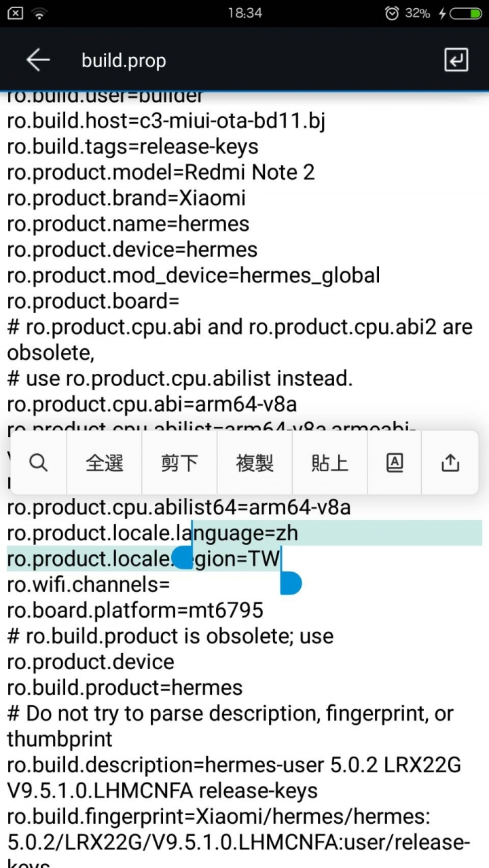Tap the share icon in selection toolbar

(450, 463)
